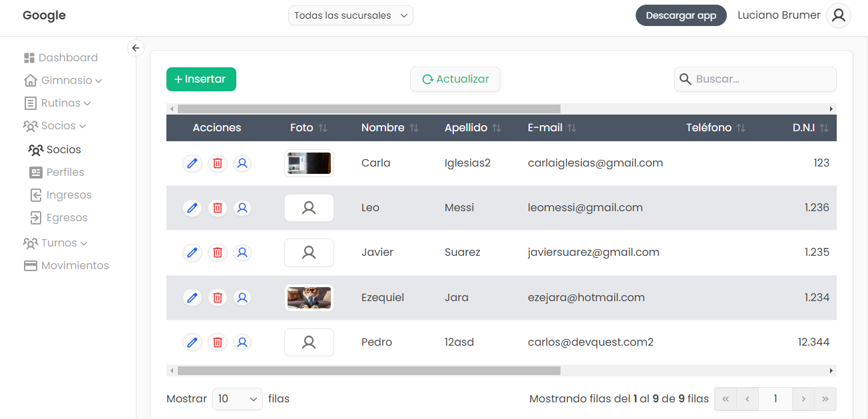Collapse the sidebar with the arrow icon
The image size is (868, 419).
(136, 48)
